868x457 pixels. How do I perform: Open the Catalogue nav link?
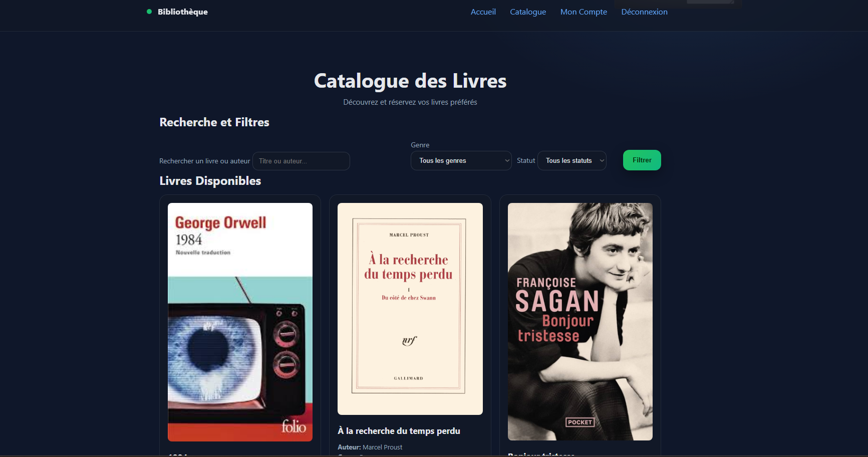pos(528,12)
